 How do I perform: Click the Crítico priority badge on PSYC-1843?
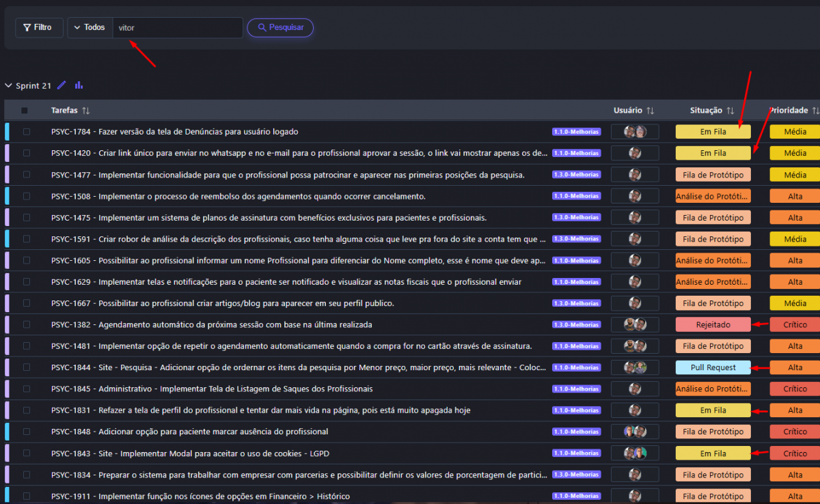[x=795, y=453]
